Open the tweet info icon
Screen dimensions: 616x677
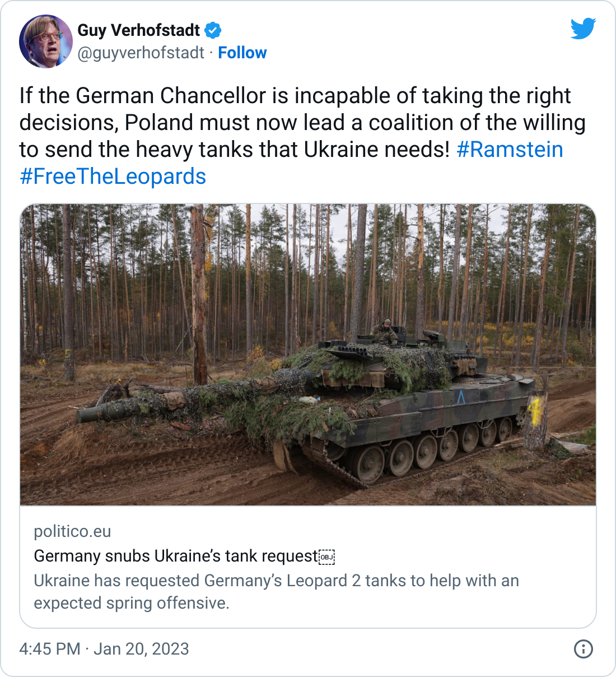584,649
